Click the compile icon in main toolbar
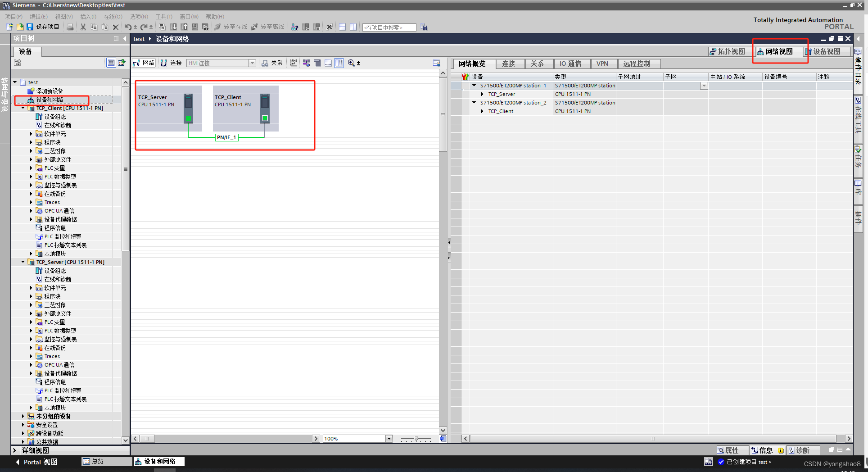Screen dimensions: 868x472 click(x=163, y=27)
